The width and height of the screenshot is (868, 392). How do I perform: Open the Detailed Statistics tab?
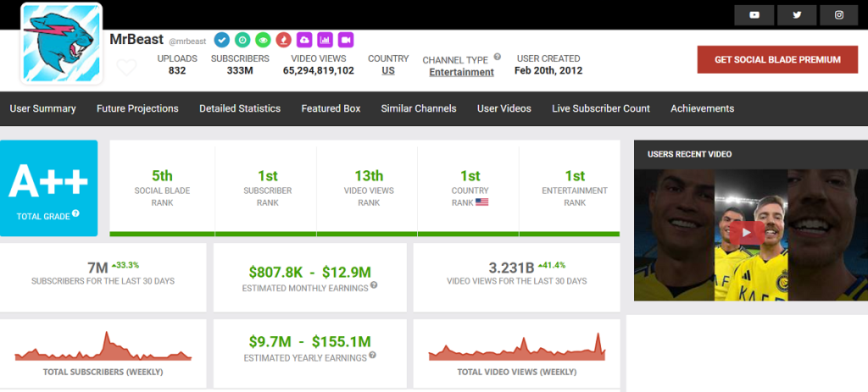pyautogui.click(x=240, y=108)
